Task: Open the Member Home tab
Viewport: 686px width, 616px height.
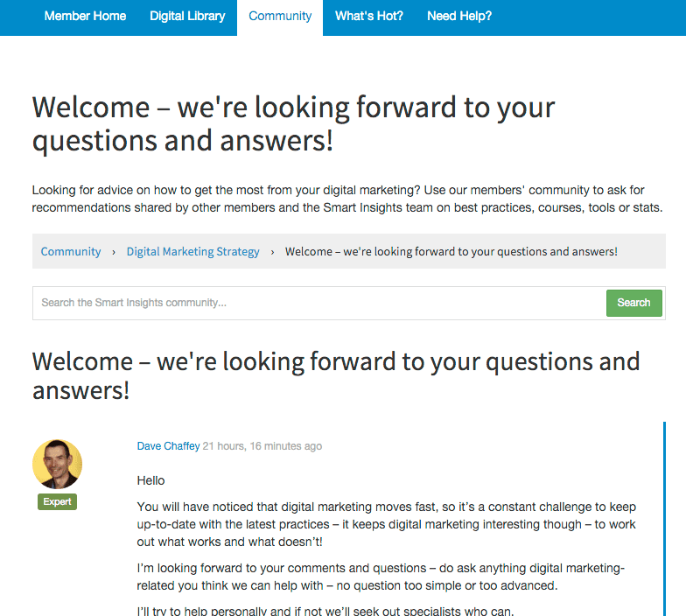Action: tap(85, 16)
